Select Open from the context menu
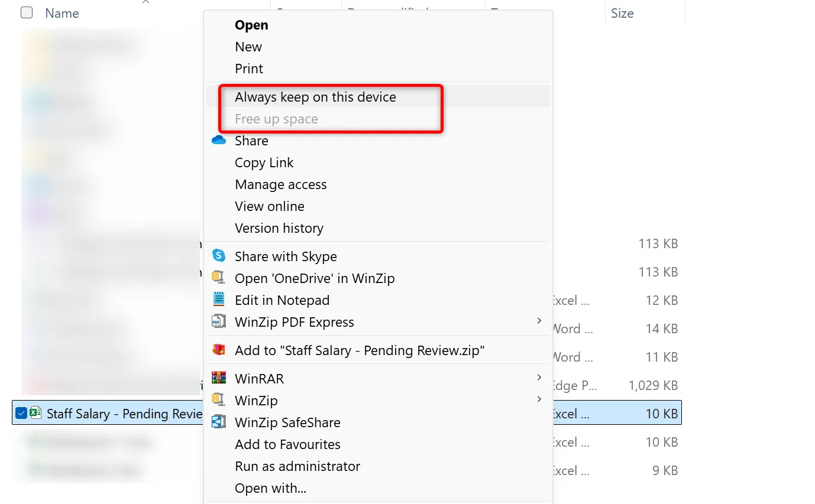This screenshot has width=815, height=504. (251, 25)
